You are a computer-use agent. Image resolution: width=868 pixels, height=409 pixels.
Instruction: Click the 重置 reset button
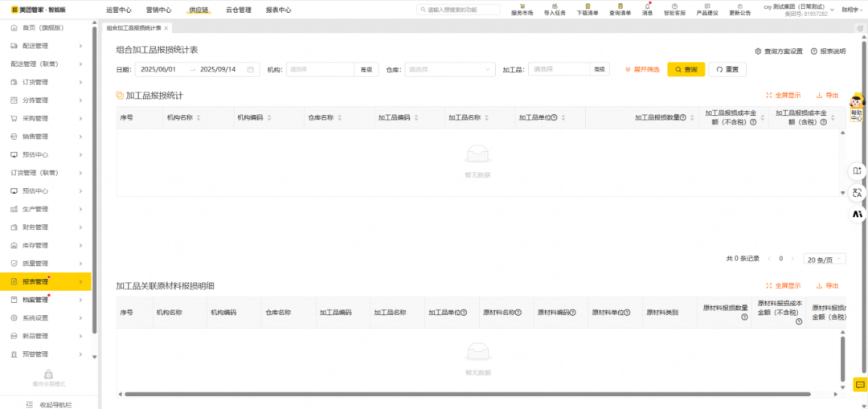[x=727, y=70]
